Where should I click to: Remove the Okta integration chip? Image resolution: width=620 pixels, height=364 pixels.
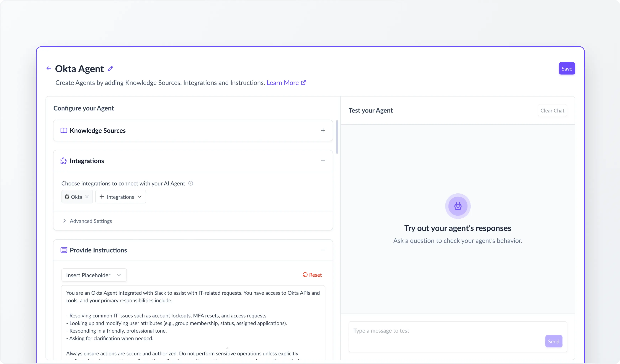tap(87, 197)
